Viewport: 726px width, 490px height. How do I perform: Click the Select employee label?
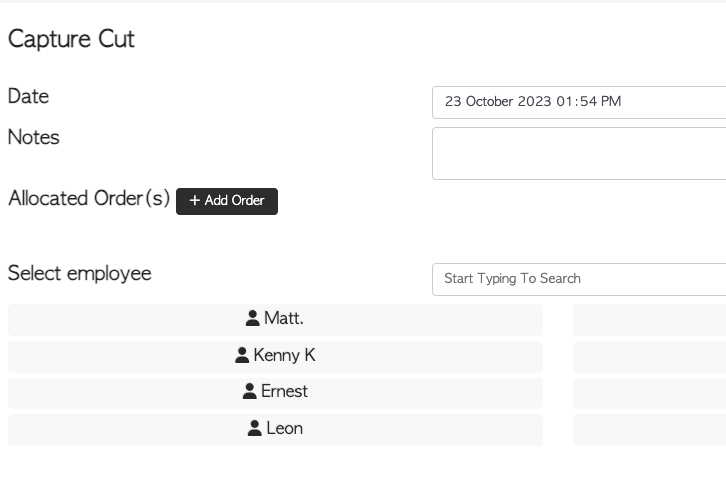tap(80, 273)
